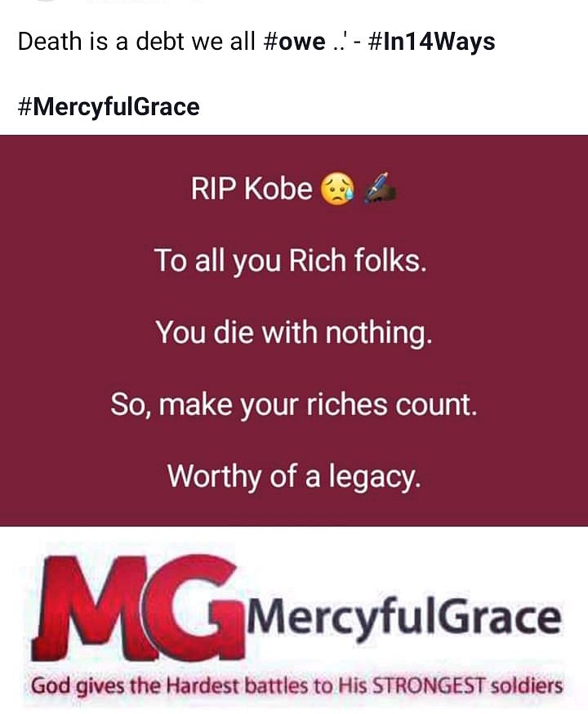The height and width of the screenshot is (714, 588).
Task: Click the writing hand pen emoji
Action: tap(380, 188)
